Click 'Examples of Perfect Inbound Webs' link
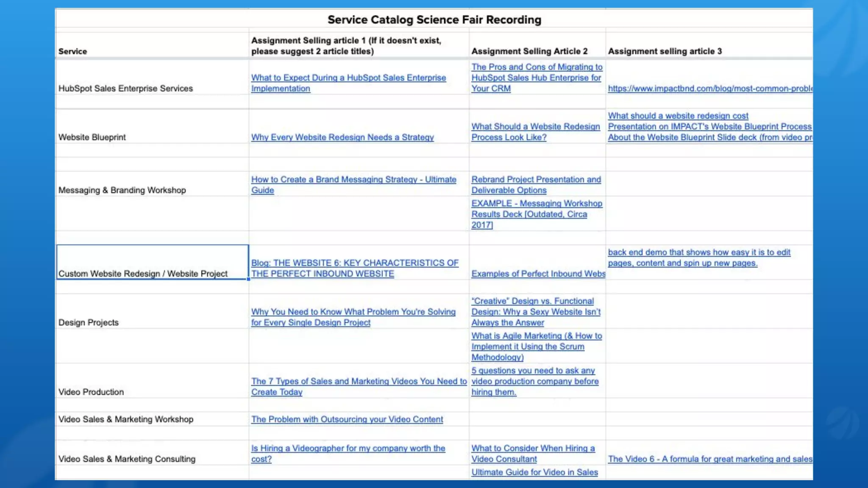Image resolution: width=868 pixels, height=488 pixels. [x=538, y=274]
